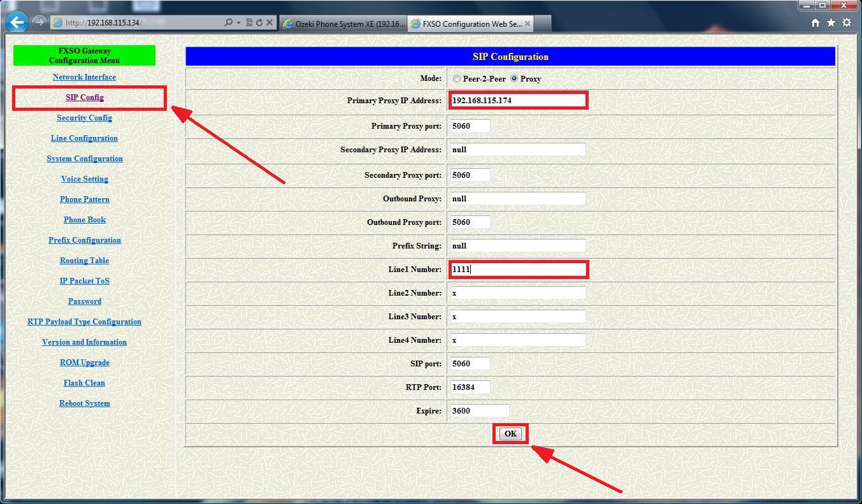Open Favorites with the star icon
This screenshot has height=504, width=862.
831,22
